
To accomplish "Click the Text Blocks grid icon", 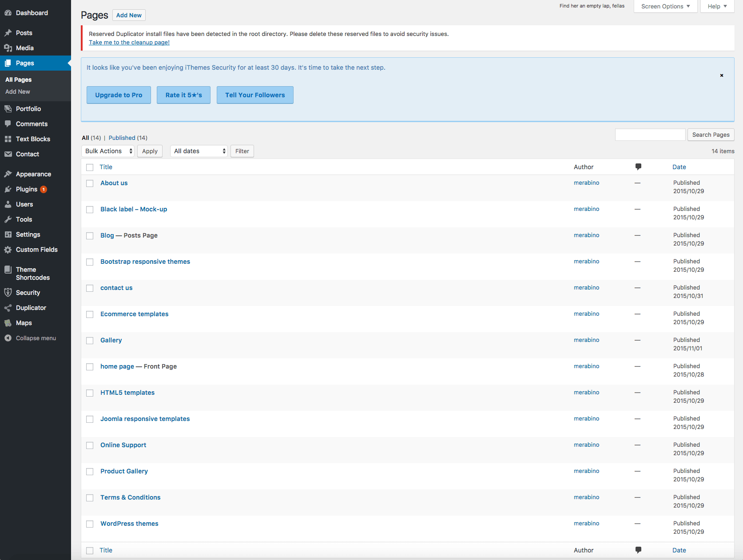I will tap(8, 139).
